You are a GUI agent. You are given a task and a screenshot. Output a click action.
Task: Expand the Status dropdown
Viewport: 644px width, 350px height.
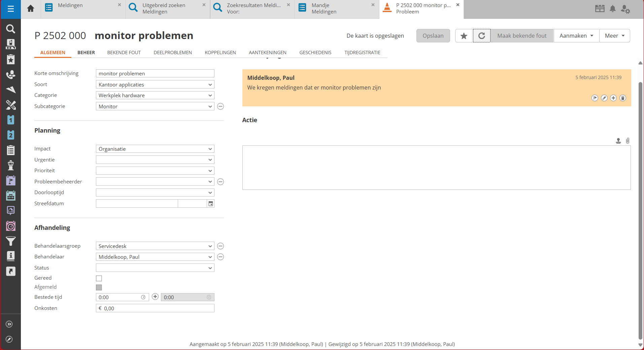coord(210,268)
